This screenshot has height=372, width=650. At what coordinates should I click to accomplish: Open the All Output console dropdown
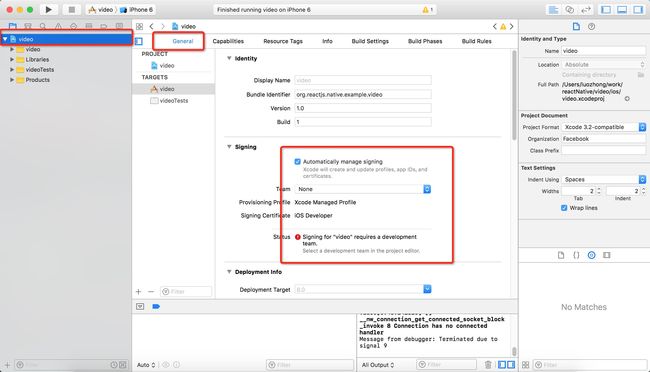coord(378,365)
